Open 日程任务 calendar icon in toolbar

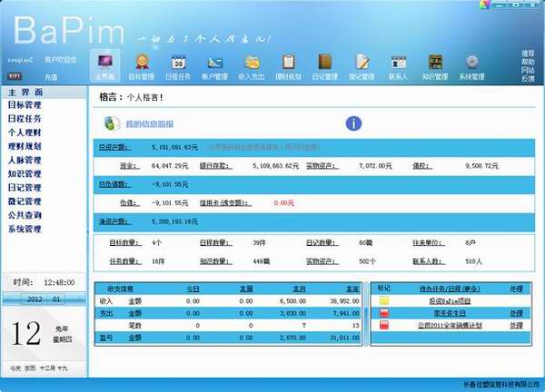pos(178,64)
